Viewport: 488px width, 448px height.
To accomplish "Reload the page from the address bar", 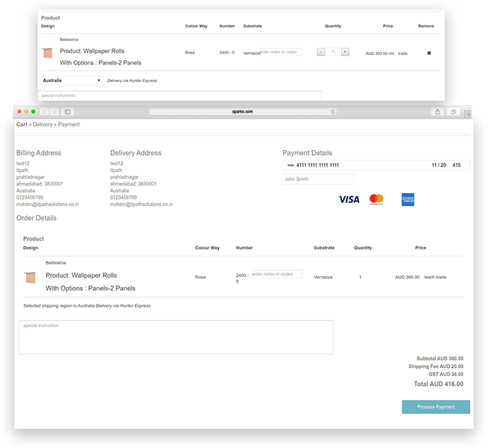I will click(x=333, y=112).
